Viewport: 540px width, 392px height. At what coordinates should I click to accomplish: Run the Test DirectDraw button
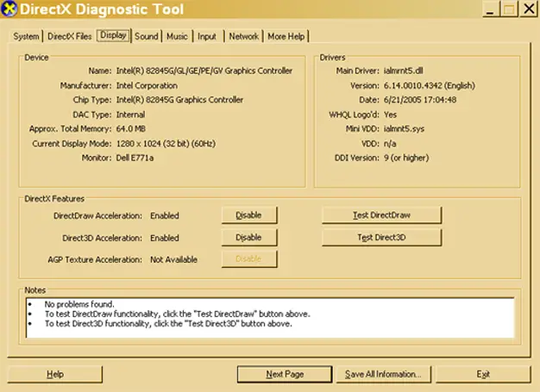pos(381,215)
